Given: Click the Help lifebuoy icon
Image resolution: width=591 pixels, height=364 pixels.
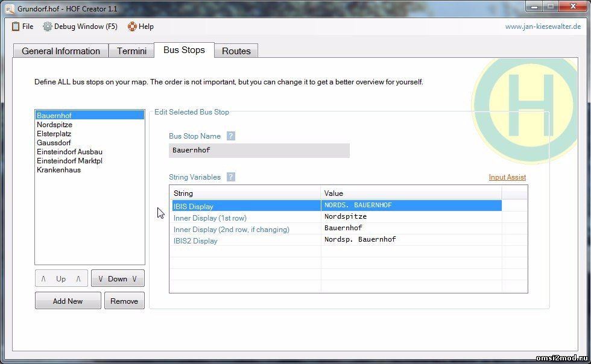Looking at the screenshot, I should [x=132, y=27].
